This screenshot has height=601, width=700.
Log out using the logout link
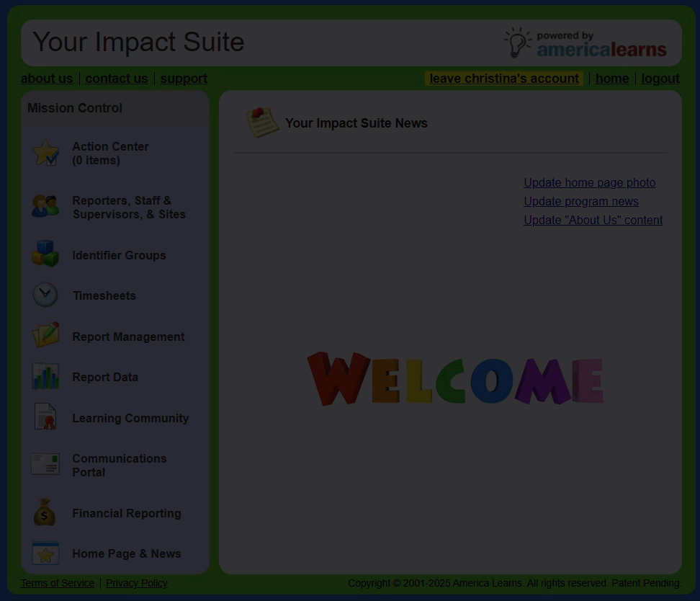tap(660, 79)
